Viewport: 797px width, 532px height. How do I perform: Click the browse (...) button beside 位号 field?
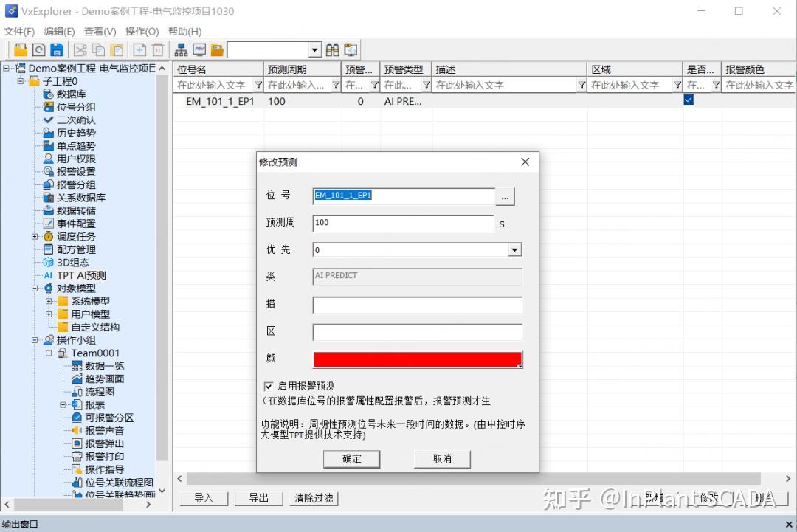click(x=505, y=196)
